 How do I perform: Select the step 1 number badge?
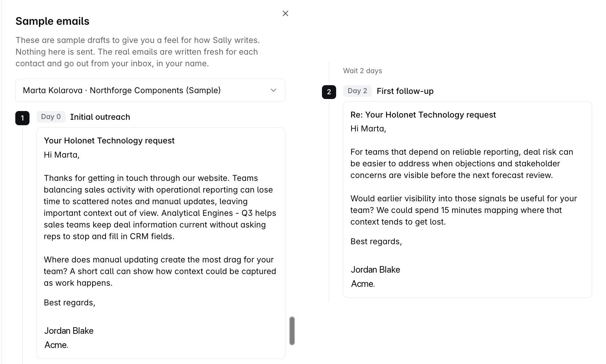pos(22,118)
